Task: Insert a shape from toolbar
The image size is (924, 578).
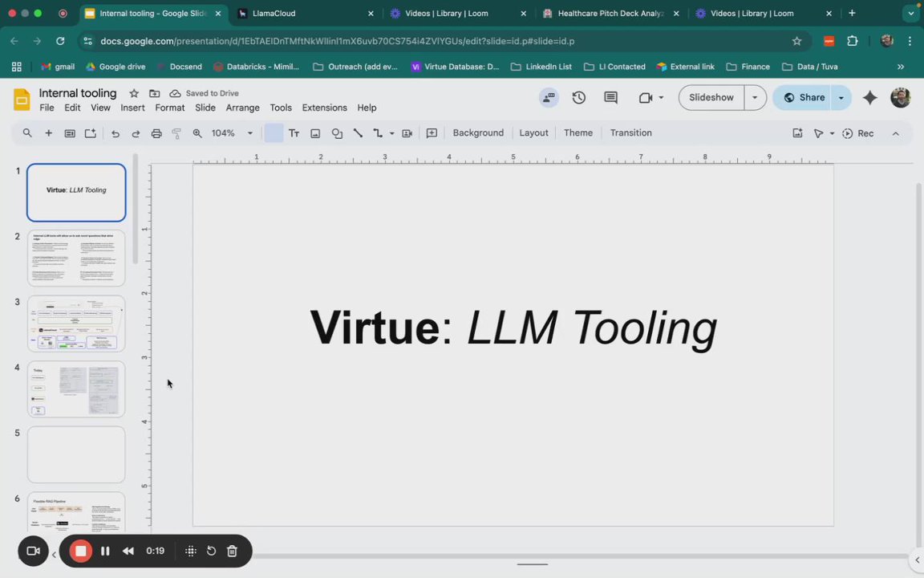Action: [x=337, y=133]
